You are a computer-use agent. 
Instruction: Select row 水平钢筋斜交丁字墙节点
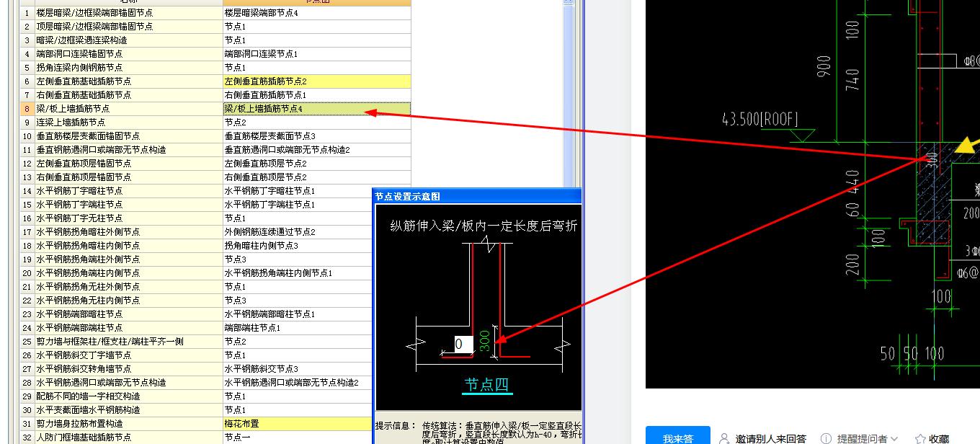(128, 355)
